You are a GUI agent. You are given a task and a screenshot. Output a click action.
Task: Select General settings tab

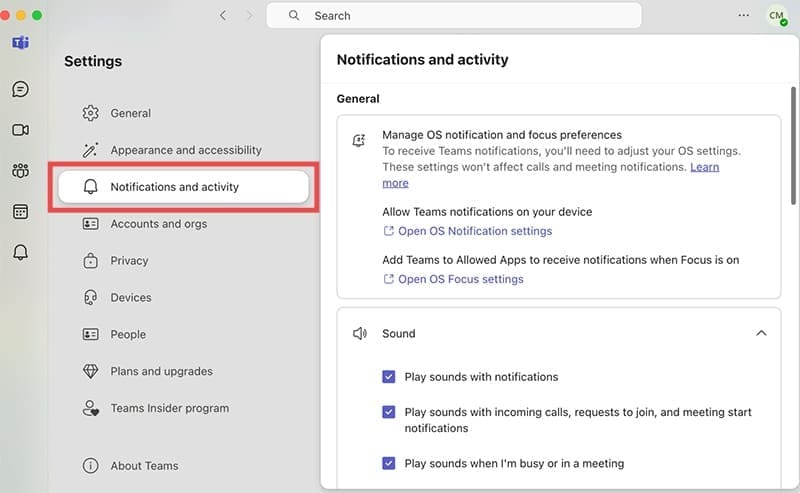(183, 113)
